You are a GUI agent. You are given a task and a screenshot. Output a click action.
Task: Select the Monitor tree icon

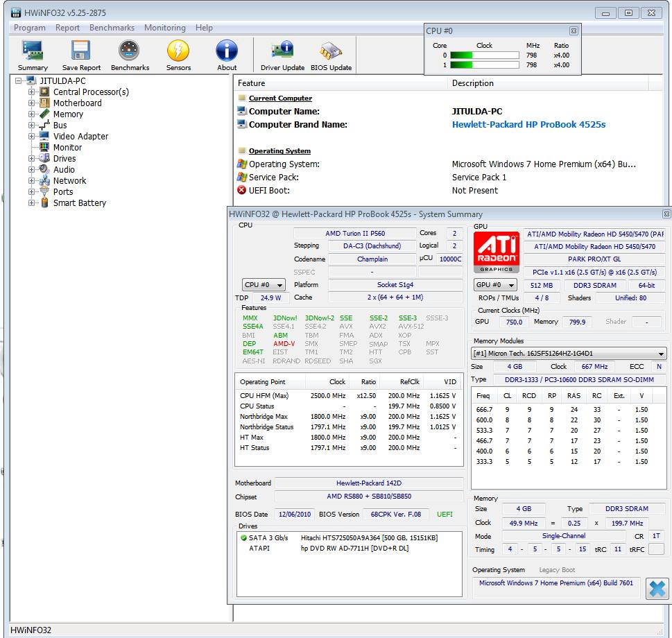click(x=44, y=148)
